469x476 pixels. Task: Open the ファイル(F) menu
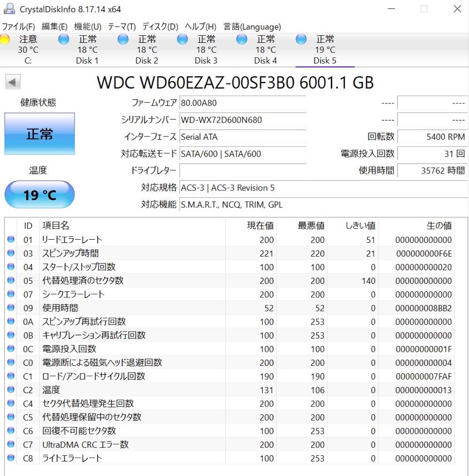click(18, 27)
